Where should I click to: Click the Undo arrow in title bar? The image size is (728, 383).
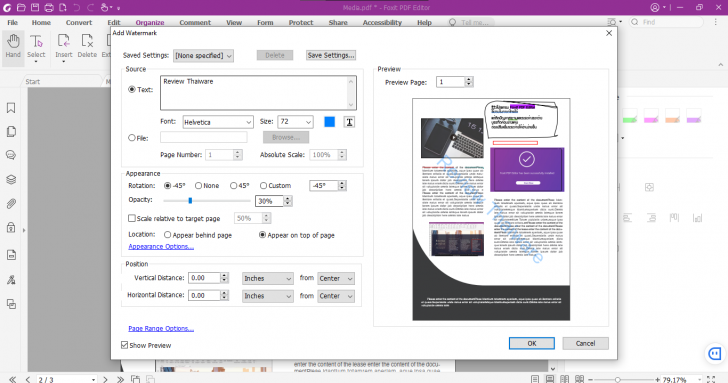click(x=77, y=7)
